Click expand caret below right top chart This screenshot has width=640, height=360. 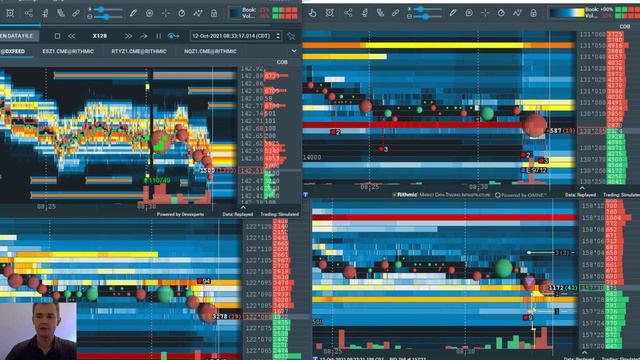pos(582,188)
